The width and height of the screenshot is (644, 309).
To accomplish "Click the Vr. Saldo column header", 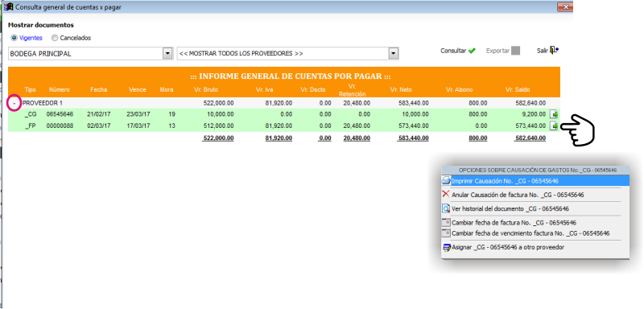I will tap(518, 89).
